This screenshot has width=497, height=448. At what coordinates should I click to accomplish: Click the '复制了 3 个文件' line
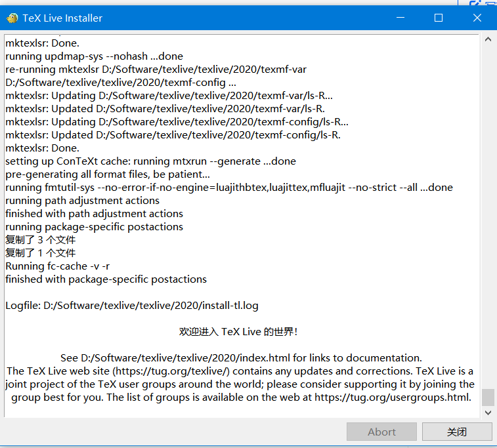click(x=41, y=240)
